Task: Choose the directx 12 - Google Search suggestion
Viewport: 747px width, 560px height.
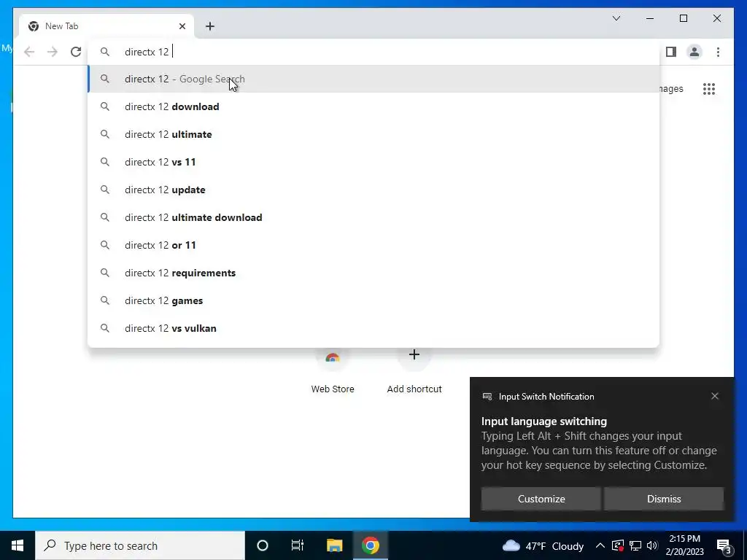Action: [374, 79]
